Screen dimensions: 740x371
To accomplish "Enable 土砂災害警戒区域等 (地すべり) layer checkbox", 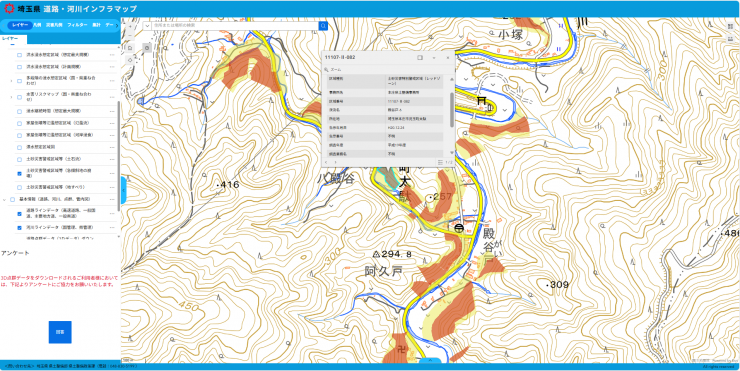I will click(19, 187).
